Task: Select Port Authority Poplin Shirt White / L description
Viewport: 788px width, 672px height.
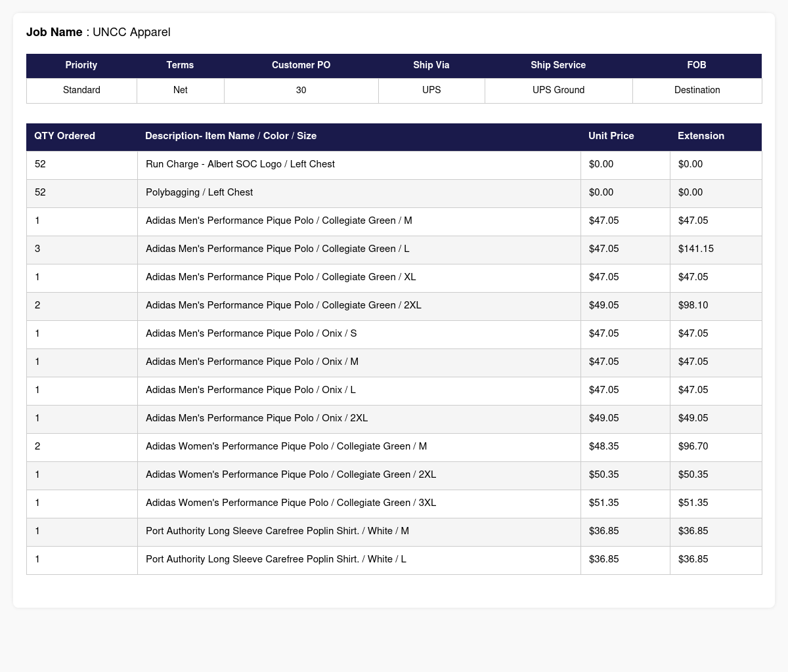Action: 276,559
